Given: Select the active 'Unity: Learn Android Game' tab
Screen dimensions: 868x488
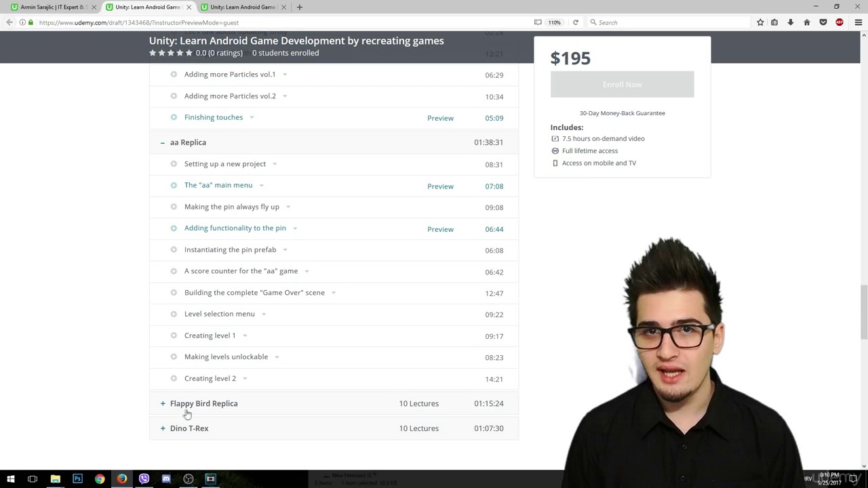Looking at the screenshot, I should (x=147, y=7).
